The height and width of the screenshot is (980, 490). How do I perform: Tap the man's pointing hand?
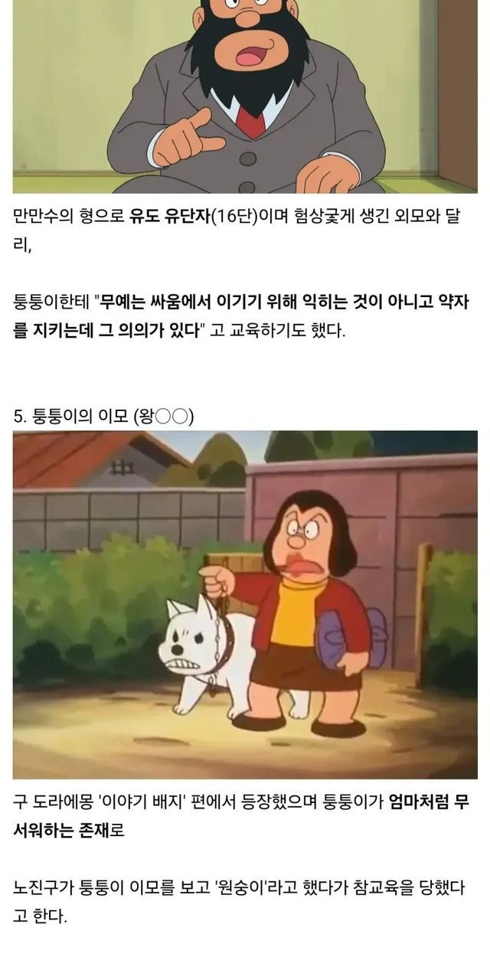click(x=184, y=139)
